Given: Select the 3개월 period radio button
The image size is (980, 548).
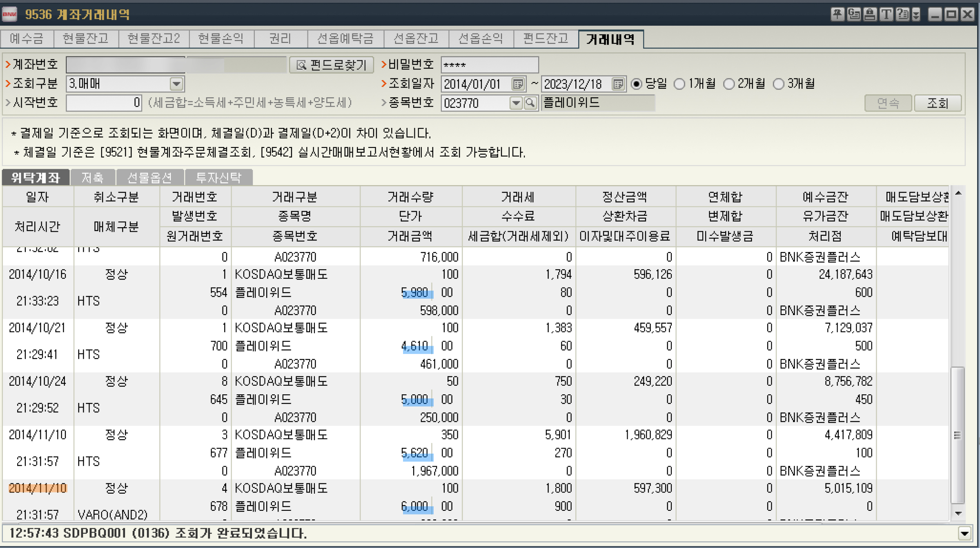Looking at the screenshot, I should [778, 84].
